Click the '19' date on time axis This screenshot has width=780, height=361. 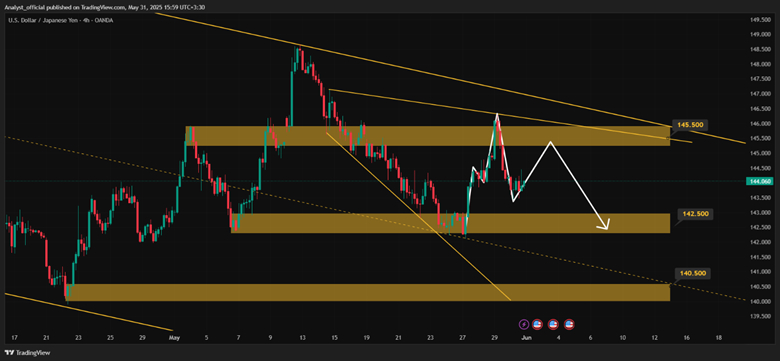[x=366, y=338]
